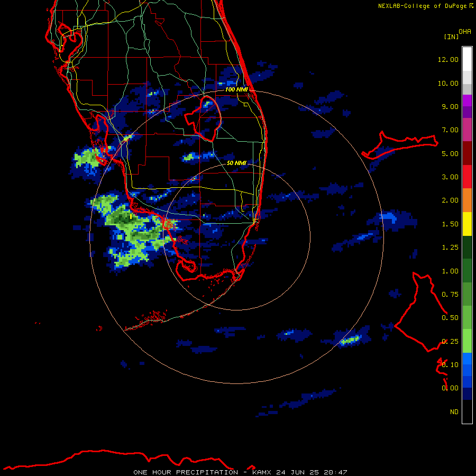476x476 pixels.
Task: Click the 5.00 legend value
Action: (x=450, y=153)
